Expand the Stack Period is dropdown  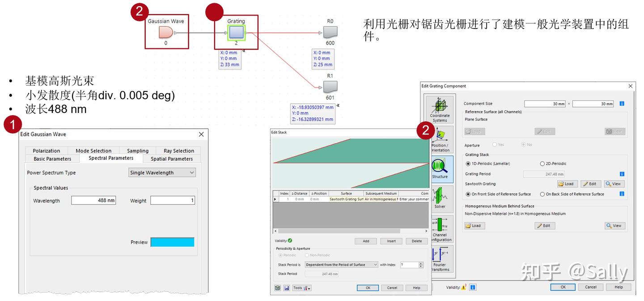[342, 265]
